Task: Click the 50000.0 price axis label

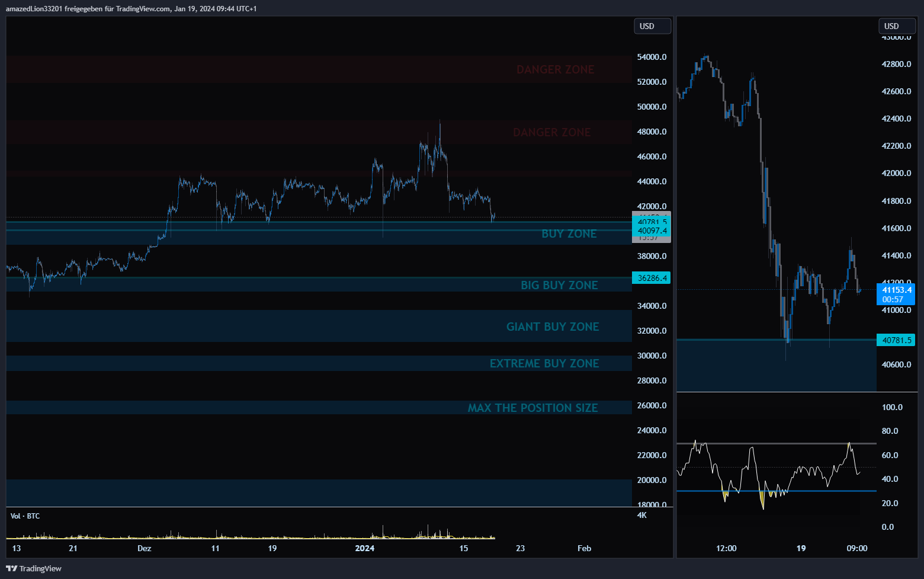Action: coord(652,107)
